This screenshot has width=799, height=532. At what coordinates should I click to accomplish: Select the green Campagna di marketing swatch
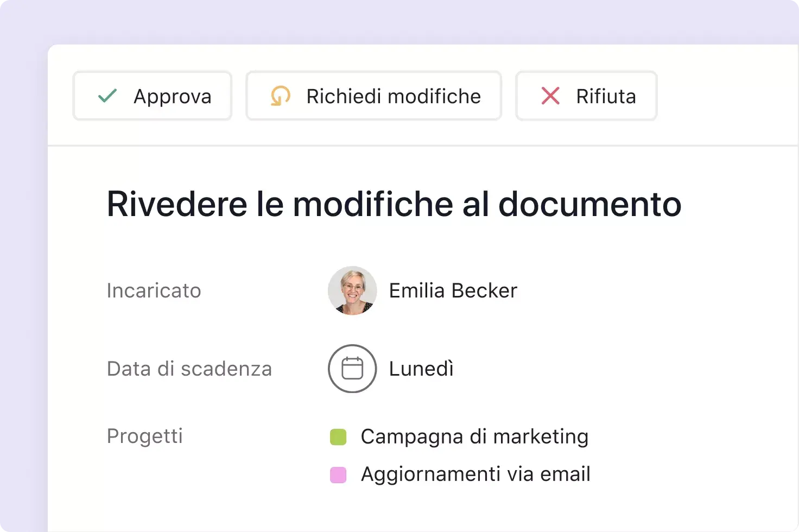click(338, 436)
